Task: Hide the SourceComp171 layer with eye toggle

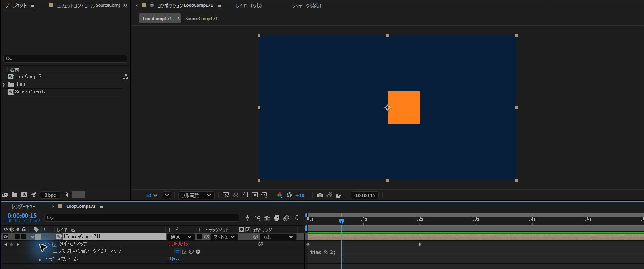Action: (6, 237)
